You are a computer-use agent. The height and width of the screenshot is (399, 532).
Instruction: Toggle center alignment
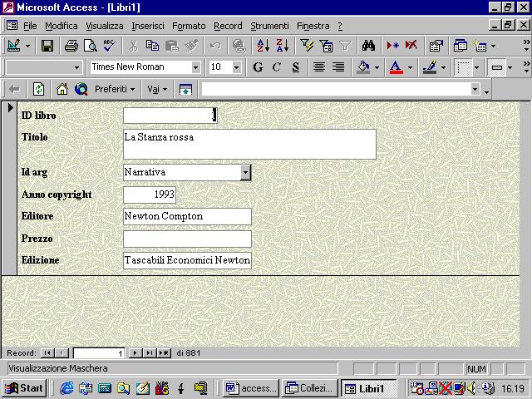tap(319, 67)
